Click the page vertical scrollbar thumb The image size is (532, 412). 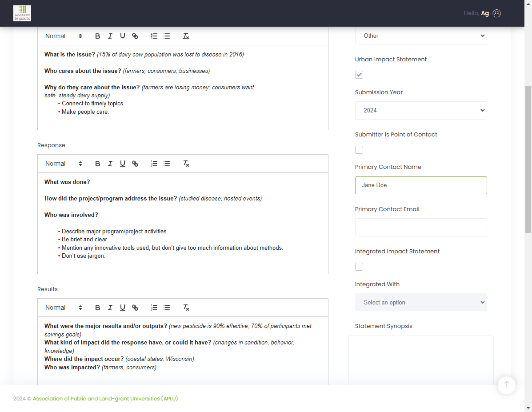[x=528, y=160]
